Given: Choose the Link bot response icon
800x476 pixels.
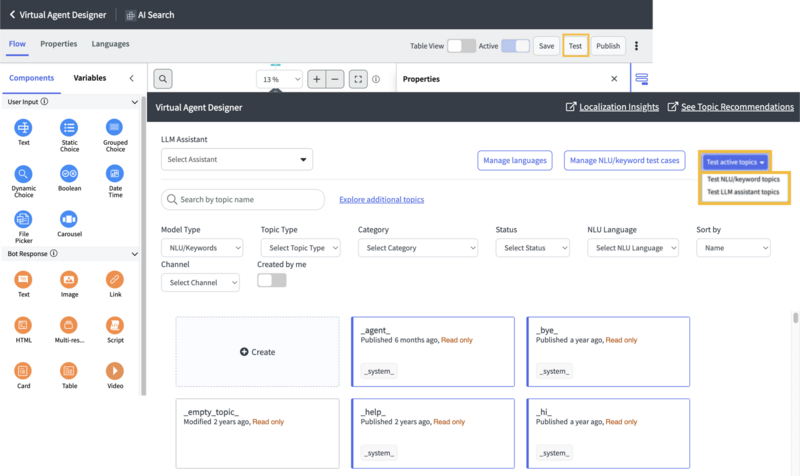Looking at the screenshot, I should point(115,280).
